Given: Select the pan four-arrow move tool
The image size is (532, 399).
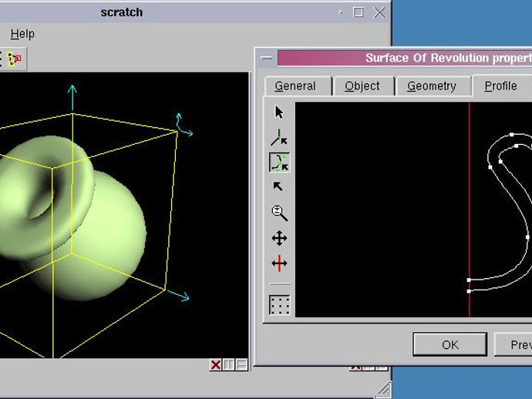Looking at the screenshot, I should point(279,238).
